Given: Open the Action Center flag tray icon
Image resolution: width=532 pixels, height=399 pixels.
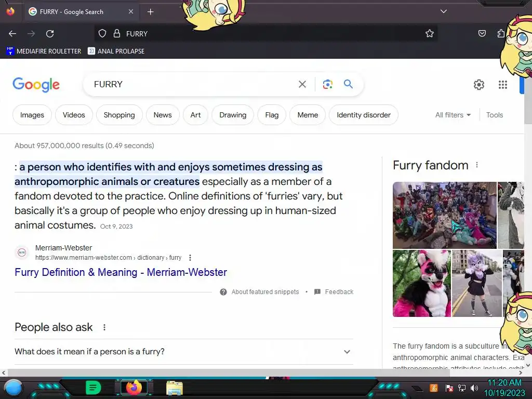Looking at the screenshot, I should point(449,388).
